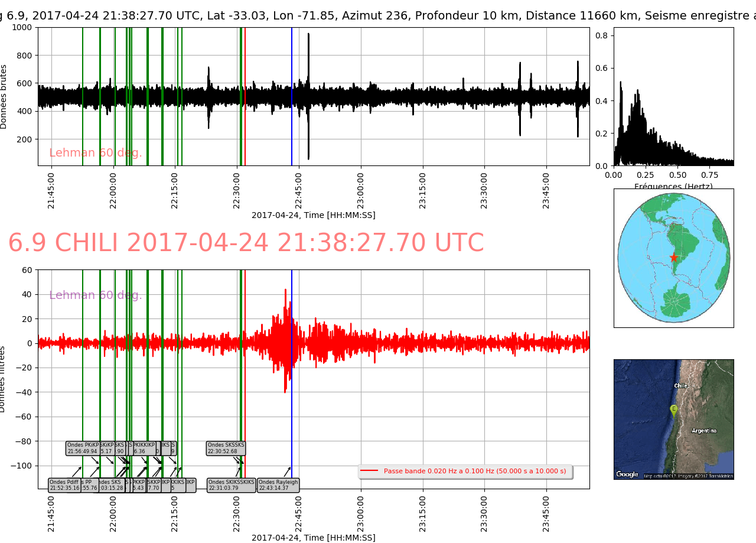The width and height of the screenshot is (756, 543).
Task: Select the Ondes Pdiff 21:52:35.16 label
Action: point(64,485)
